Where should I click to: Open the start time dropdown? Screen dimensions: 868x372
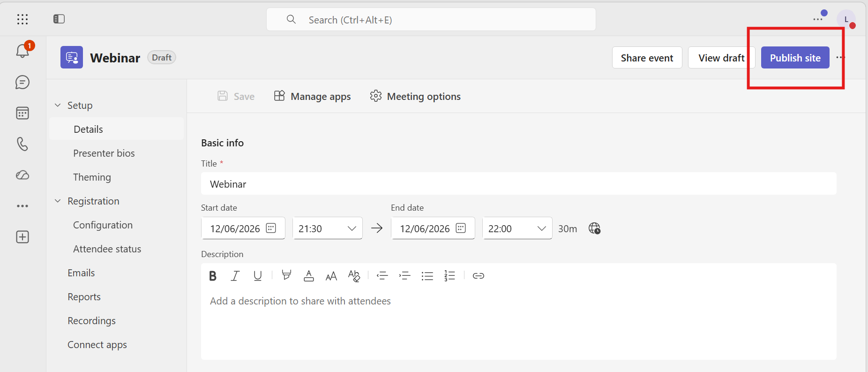[x=328, y=228]
